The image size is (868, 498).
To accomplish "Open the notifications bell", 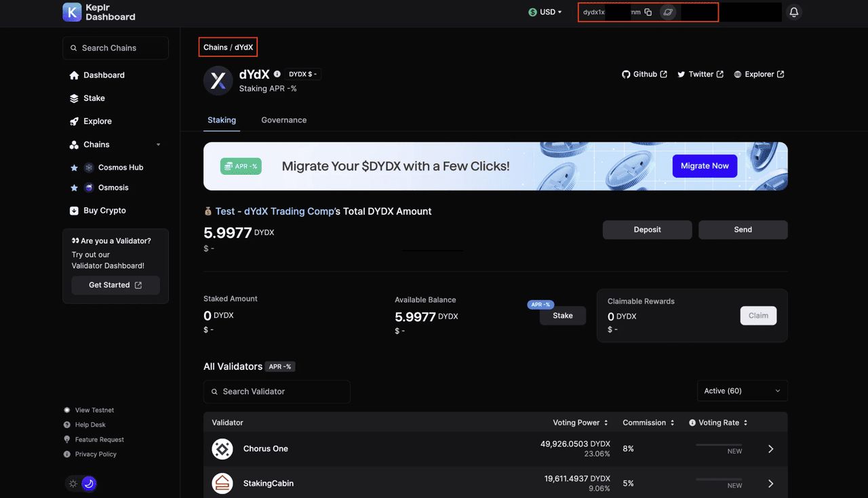I will (794, 12).
